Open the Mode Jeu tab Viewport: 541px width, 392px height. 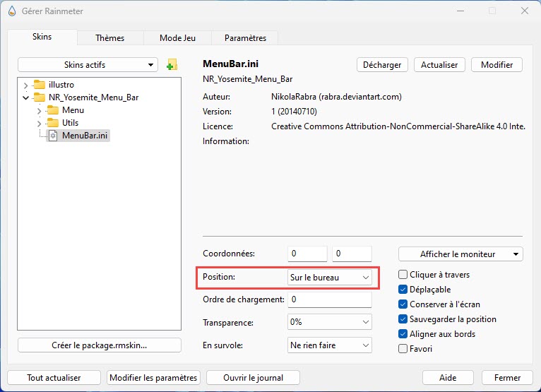(x=177, y=38)
